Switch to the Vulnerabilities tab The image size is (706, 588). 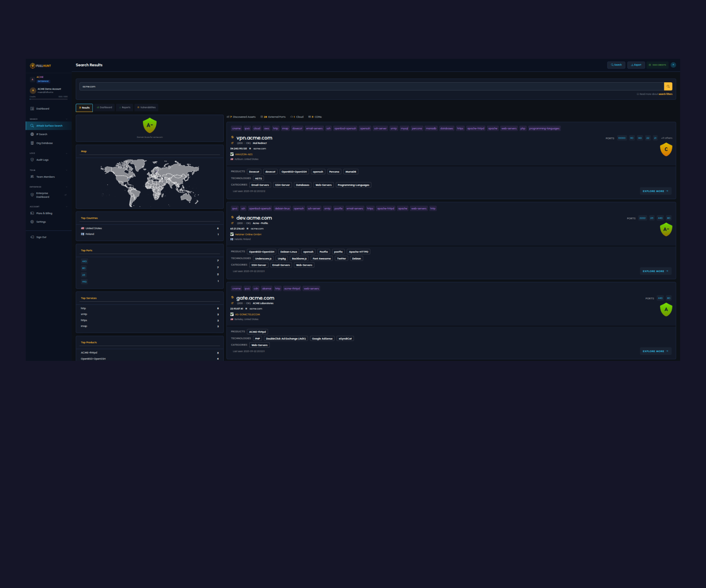147,107
